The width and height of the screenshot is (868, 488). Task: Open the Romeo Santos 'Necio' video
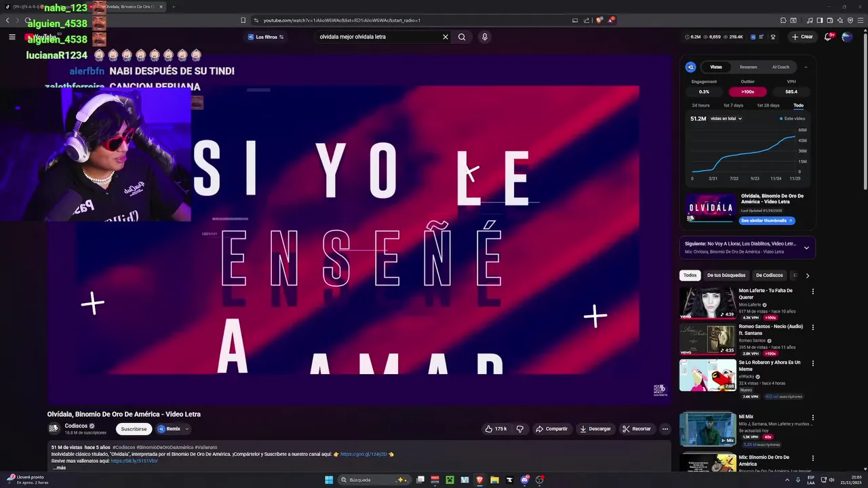click(x=708, y=339)
